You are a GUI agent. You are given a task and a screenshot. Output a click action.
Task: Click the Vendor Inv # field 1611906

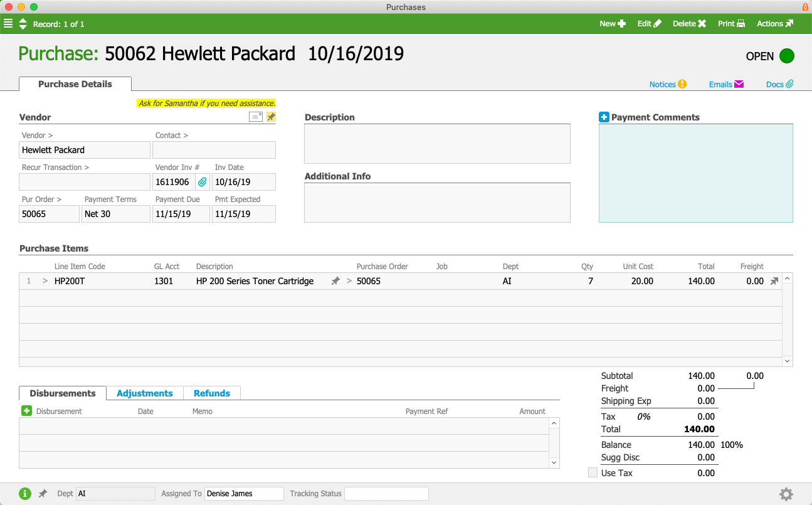(174, 182)
